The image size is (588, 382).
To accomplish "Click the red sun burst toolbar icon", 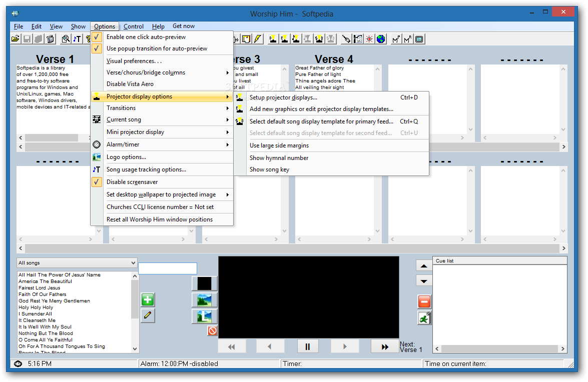I will tap(369, 39).
